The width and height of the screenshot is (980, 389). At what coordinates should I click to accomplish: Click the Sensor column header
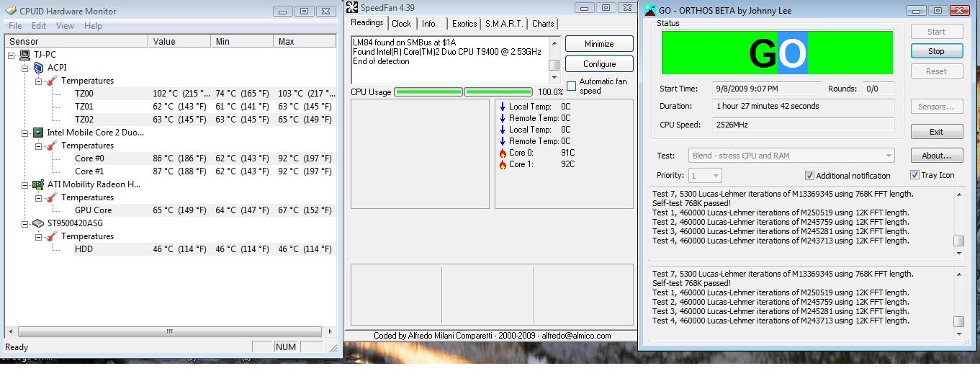click(76, 42)
